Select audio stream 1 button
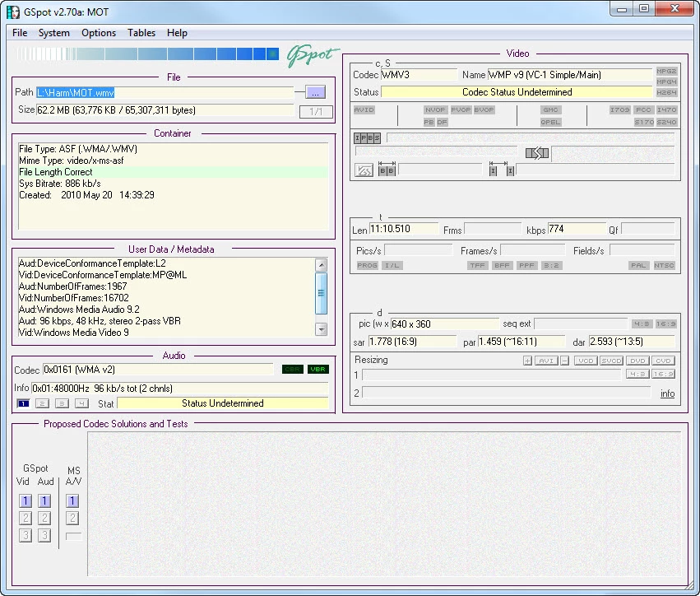This screenshot has height=596, width=700. click(x=23, y=403)
